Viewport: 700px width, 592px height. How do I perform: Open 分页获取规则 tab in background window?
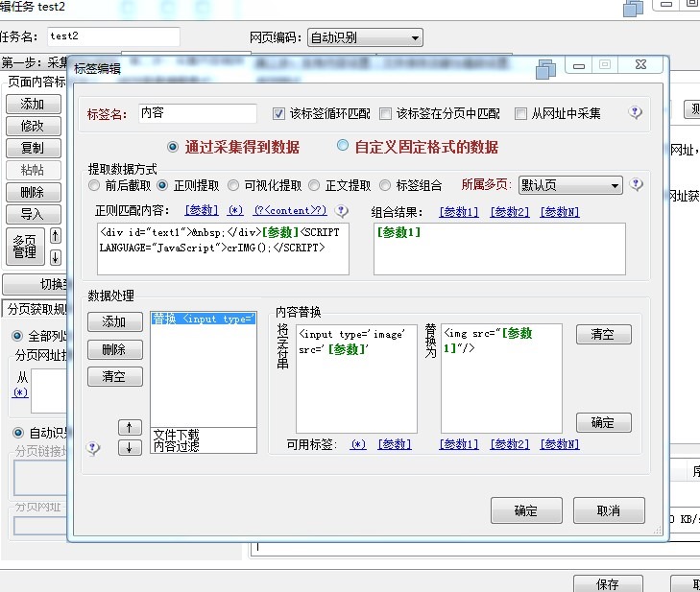[36, 309]
